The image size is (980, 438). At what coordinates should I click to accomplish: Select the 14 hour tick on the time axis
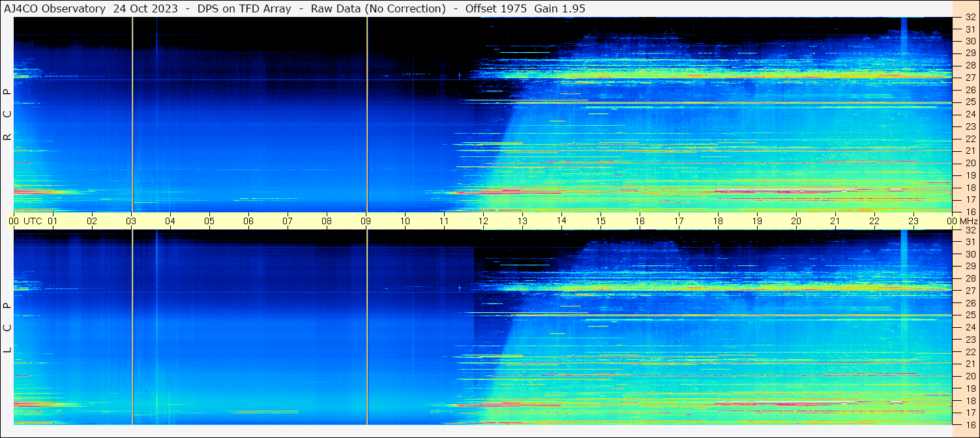click(x=561, y=221)
